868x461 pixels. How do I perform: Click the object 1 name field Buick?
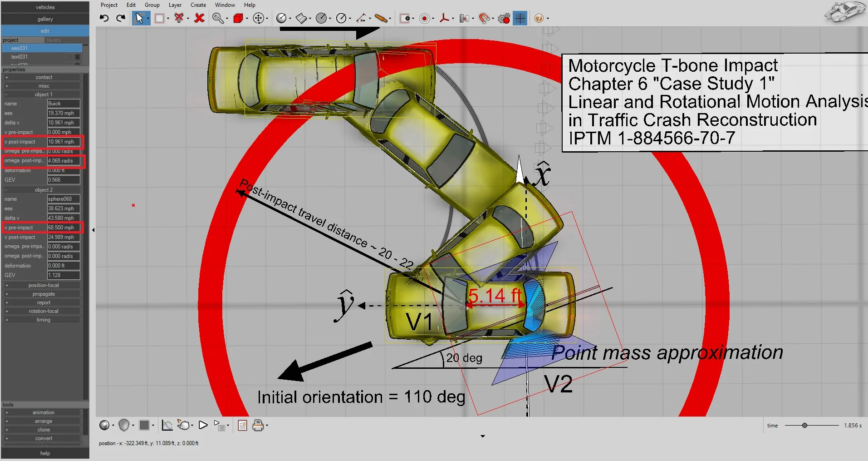64,104
